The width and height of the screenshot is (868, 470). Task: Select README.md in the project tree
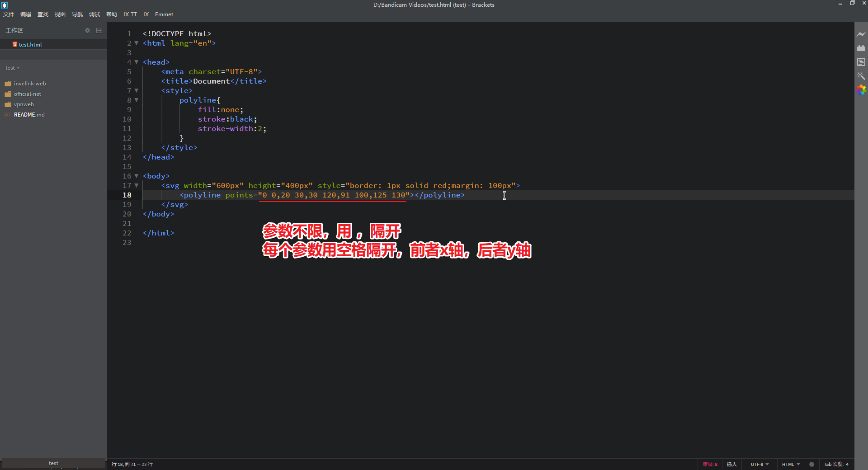click(29, 114)
